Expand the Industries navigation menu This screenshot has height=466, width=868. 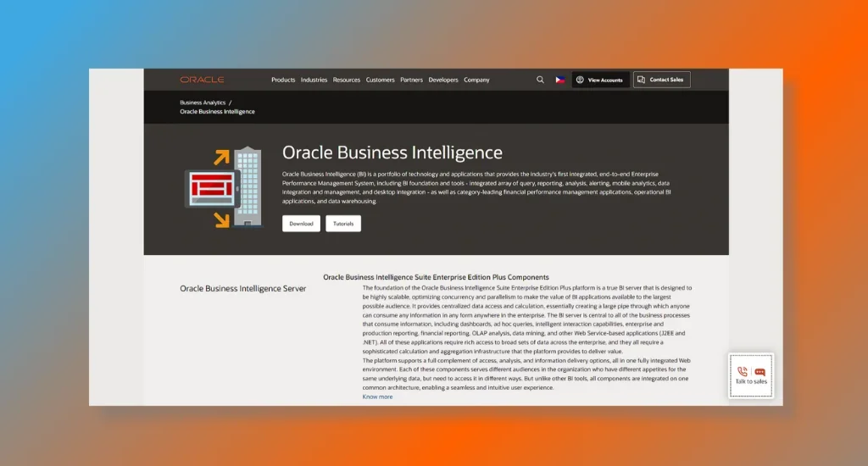[x=314, y=80]
